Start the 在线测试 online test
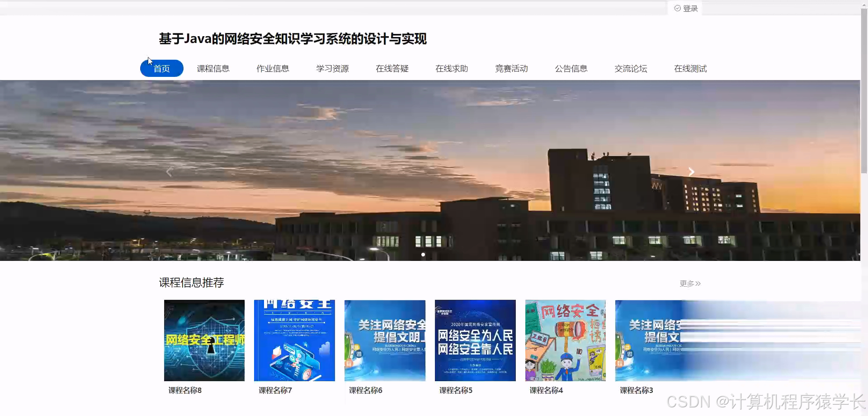Viewport: 868px width, 416px height. pos(690,68)
